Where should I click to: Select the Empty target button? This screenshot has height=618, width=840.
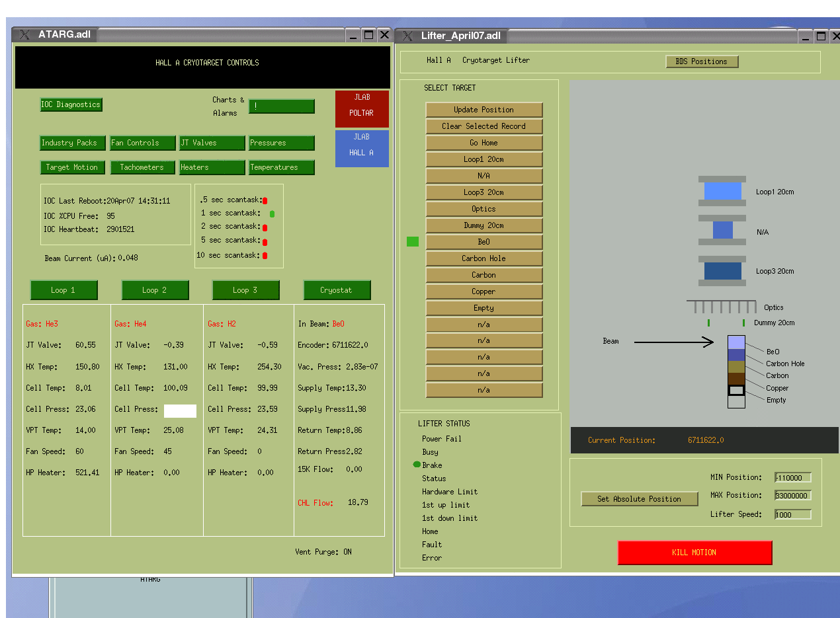(x=484, y=308)
